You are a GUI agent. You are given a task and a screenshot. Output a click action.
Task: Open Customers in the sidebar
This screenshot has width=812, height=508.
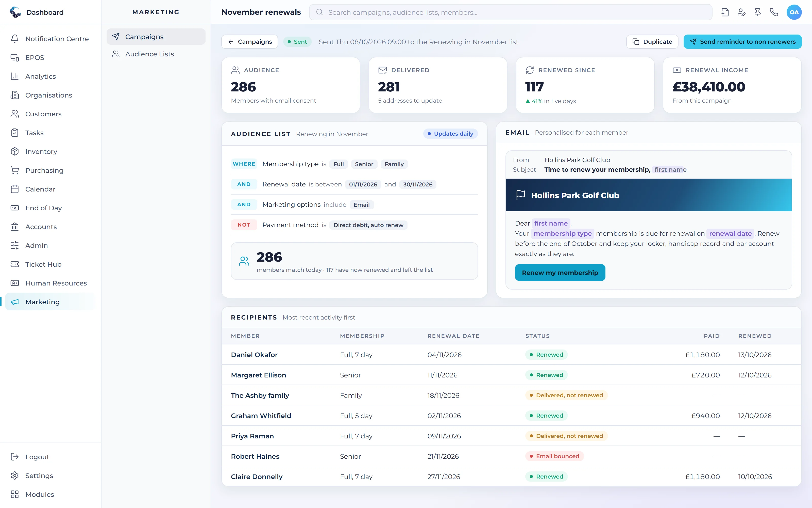tap(50, 114)
